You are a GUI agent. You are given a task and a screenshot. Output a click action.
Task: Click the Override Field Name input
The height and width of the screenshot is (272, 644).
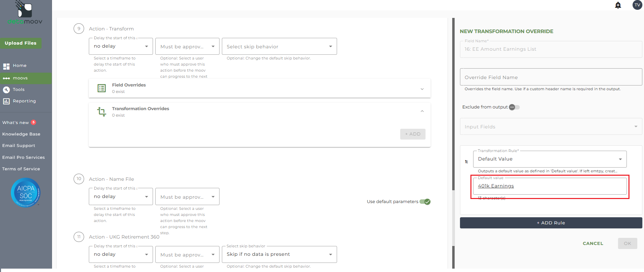[550, 77]
